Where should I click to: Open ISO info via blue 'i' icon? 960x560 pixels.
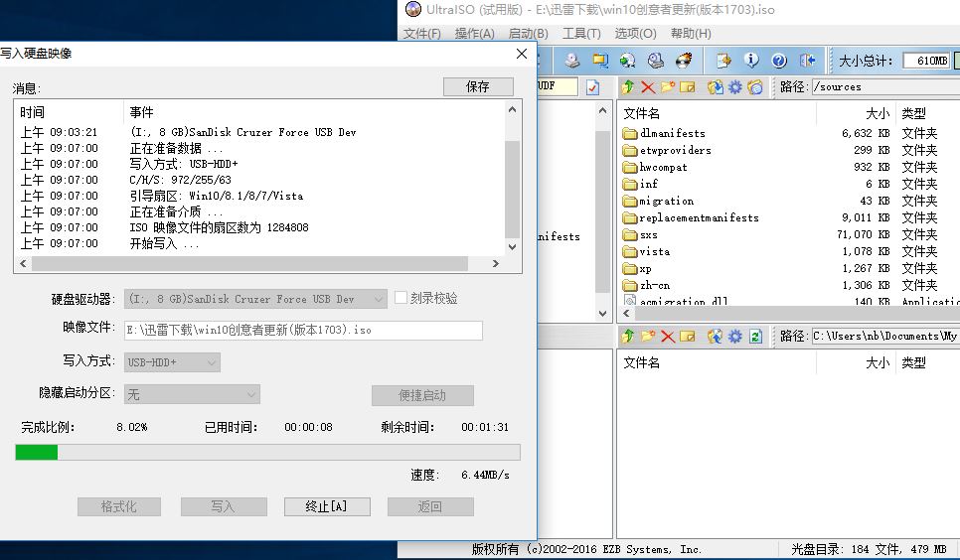[x=751, y=60]
